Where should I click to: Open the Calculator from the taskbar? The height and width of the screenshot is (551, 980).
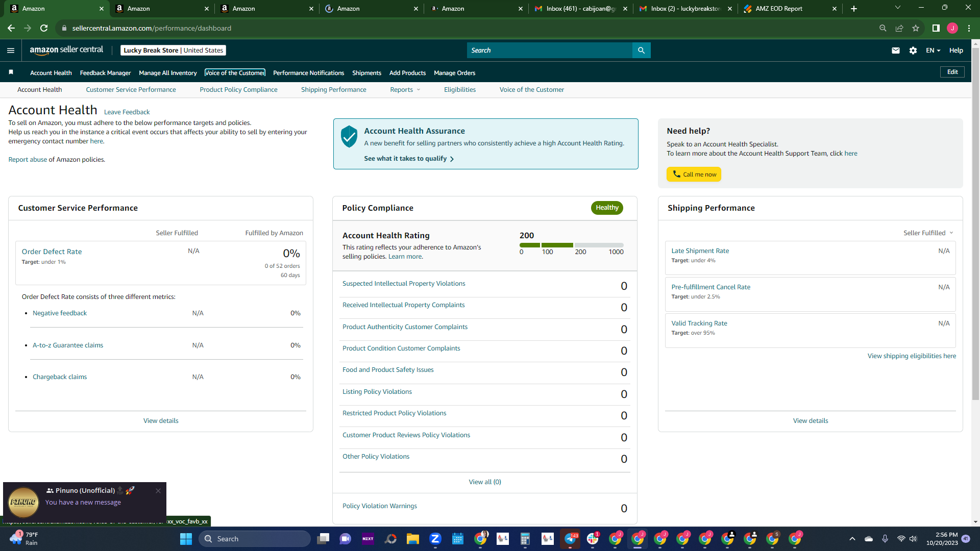(x=525, y=539)
